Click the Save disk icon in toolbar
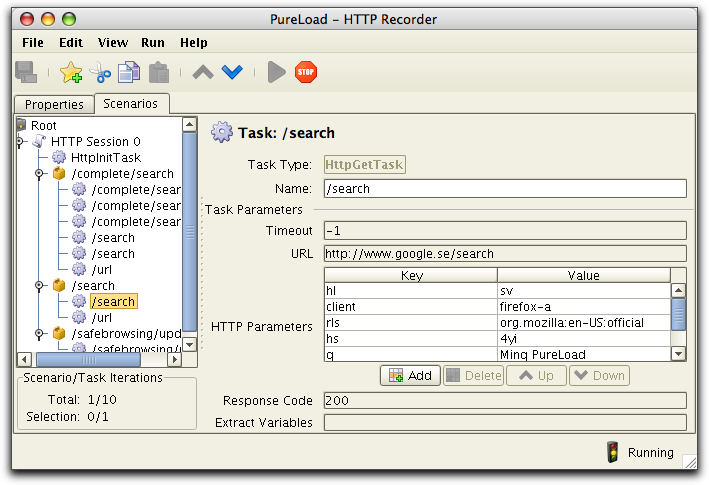Viewport: 709px width, 485px height. tap(26, 72)
